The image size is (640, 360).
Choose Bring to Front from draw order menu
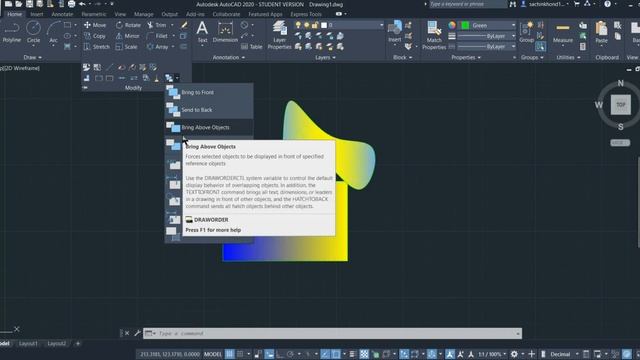209,93
